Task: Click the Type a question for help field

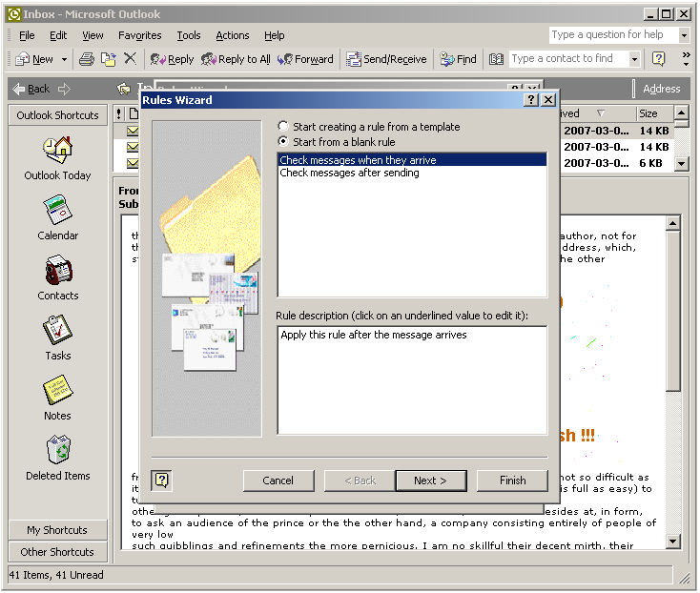Action: click(x=613, y=35)
